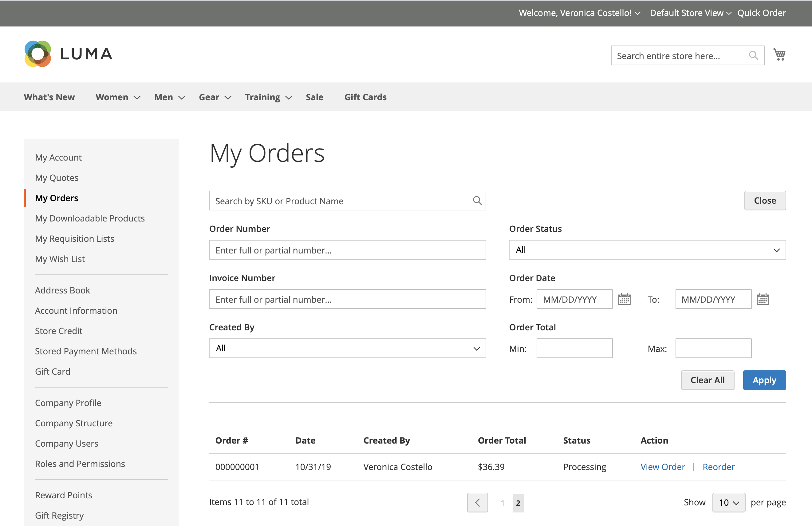Viewport: 812px width, 526px height.
Task: Click the SKU search magnifier icon
Action: pyautogui.click(x=477, y=201)
